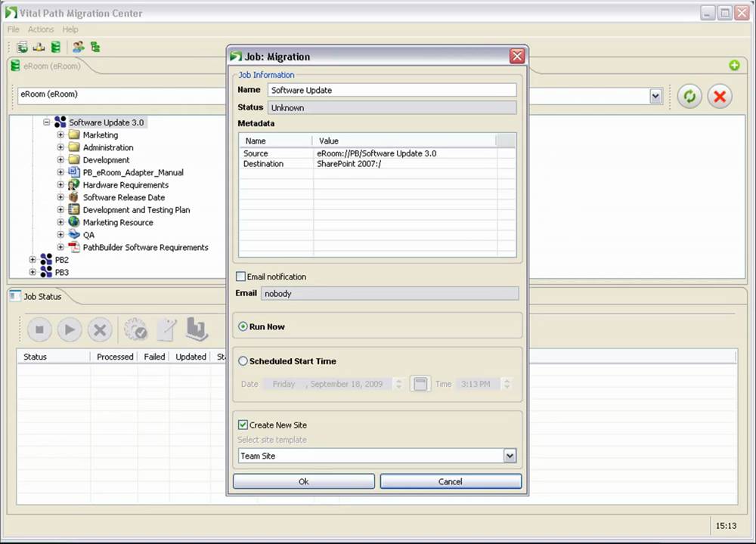Screen dimensions: 756x544
Task: Collapse the Software Update 3.0 tree node
Action: (46, 122)
